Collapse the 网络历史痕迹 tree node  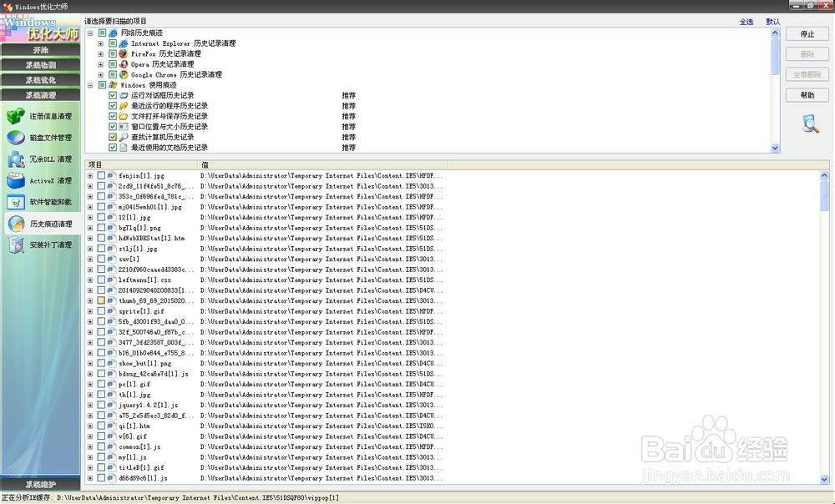[90, 33]
